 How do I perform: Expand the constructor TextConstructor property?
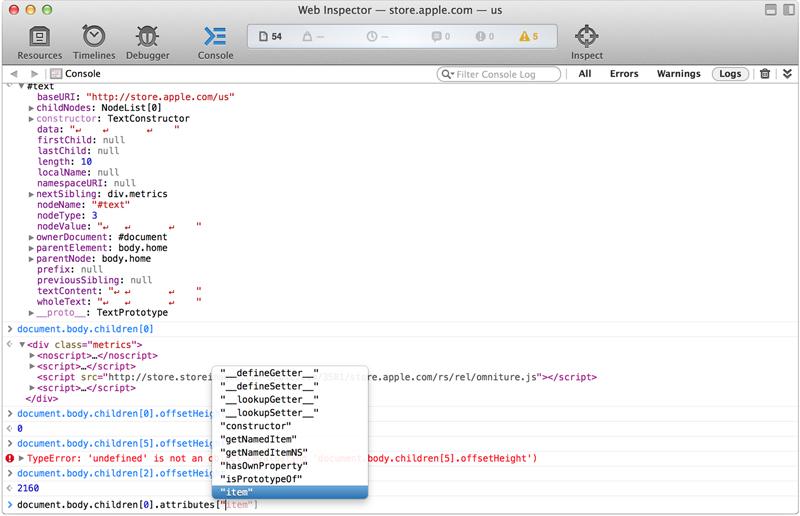tap(31, 119)
